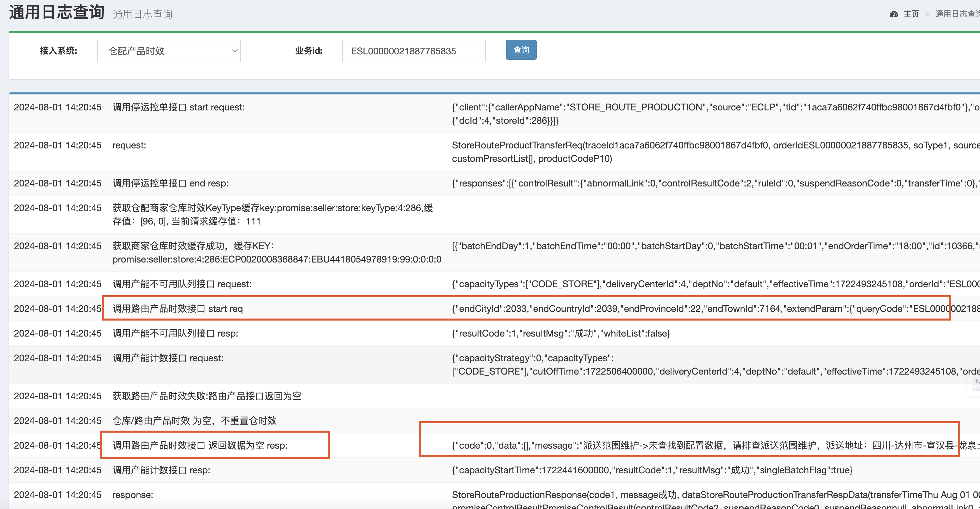Click the dashboard gauge icon beside 主页
The width and height of the screenshot is (980, 509).
[894, 14]
